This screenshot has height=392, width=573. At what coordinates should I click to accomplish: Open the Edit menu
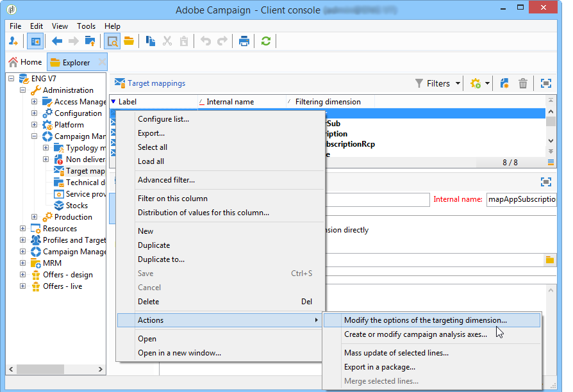(x=36, y=26)
